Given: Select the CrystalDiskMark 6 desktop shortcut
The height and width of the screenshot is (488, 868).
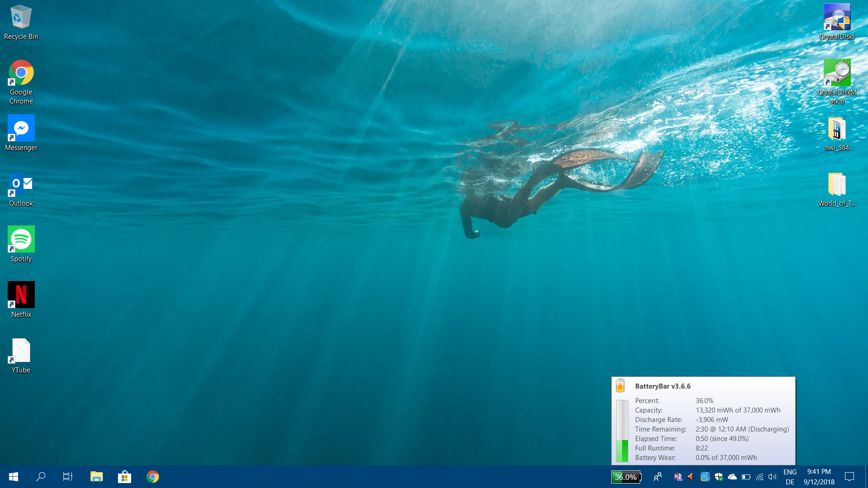Looking at the screenshot, I should coord(837,82).
